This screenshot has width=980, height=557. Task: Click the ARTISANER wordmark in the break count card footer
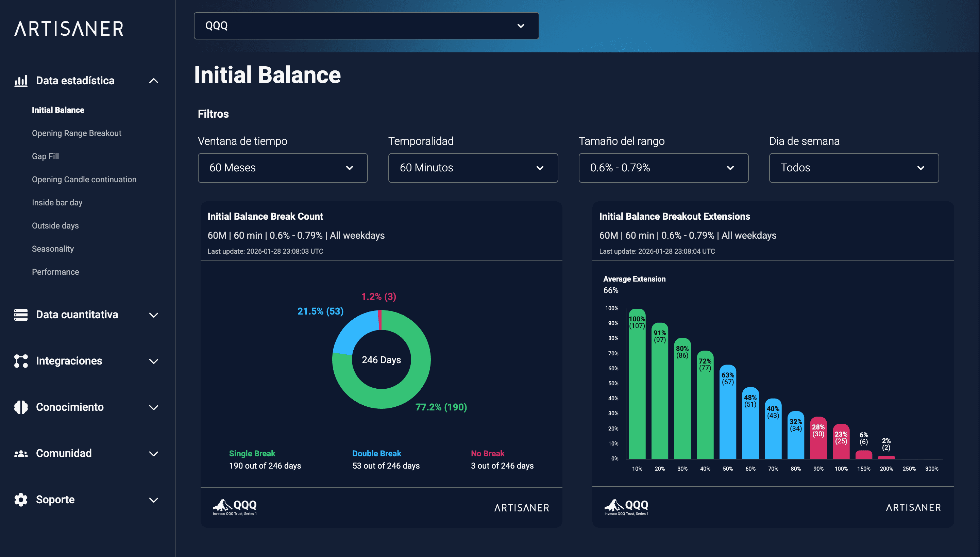pyautogui.click(x=521, y=508)
